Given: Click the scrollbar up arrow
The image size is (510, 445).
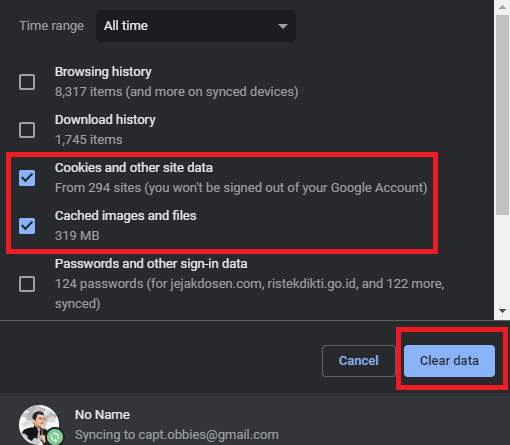Looking at the screenshot, I should [502, 7].
